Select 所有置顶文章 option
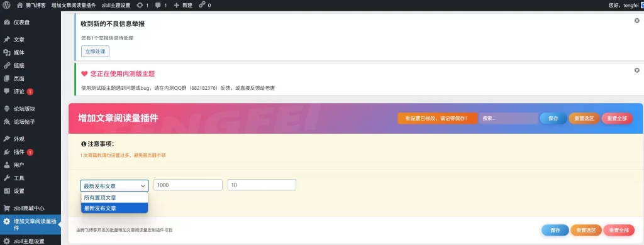The width and height of the screenshot is (644, 245). [114, 197]
